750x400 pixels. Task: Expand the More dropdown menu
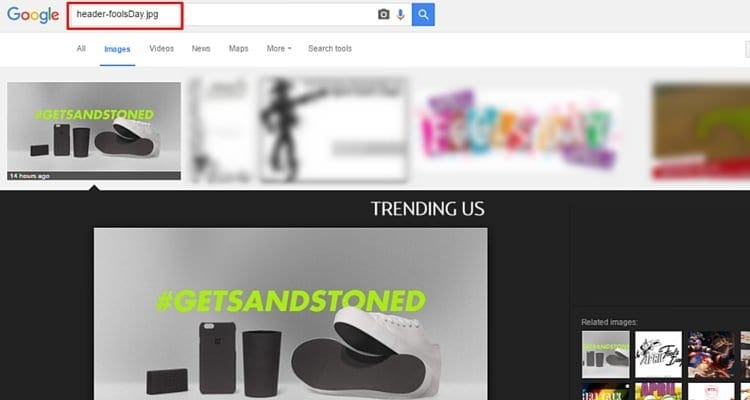coord(279,48)
